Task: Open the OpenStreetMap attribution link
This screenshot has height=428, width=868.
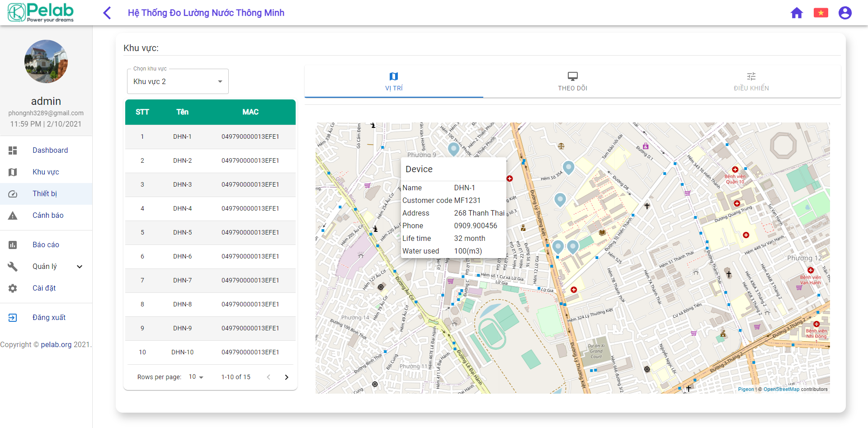Action: click(781, 389)
